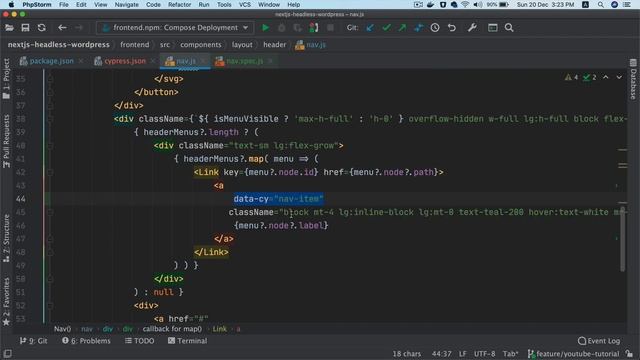Switch to the cypress.json tab

pyautogui.click(x=124, y=61)
